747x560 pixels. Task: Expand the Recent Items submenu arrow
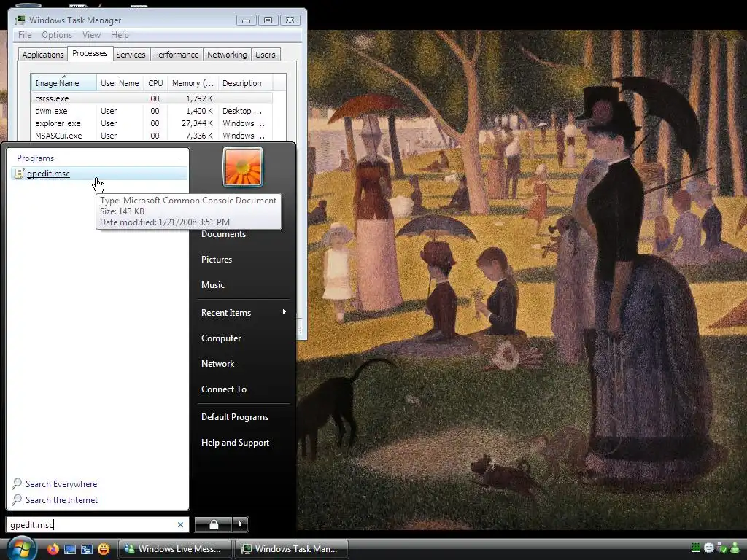coord(285,312)
